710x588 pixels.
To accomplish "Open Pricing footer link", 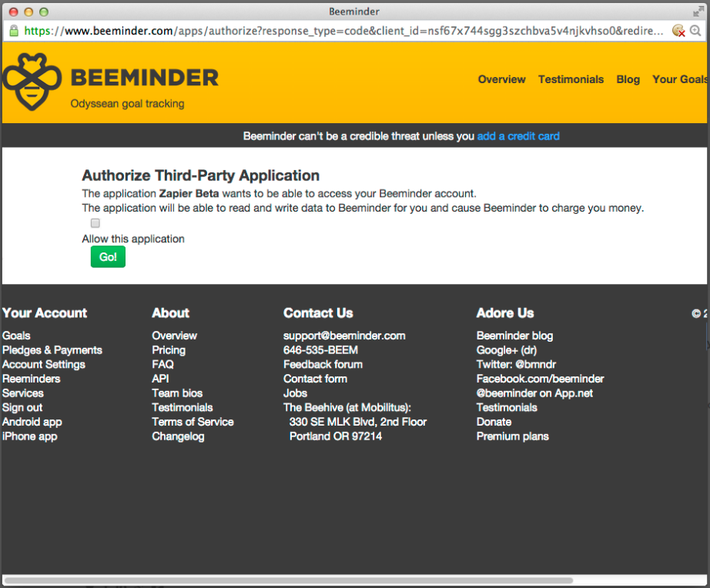I will [x=169, y=350].
